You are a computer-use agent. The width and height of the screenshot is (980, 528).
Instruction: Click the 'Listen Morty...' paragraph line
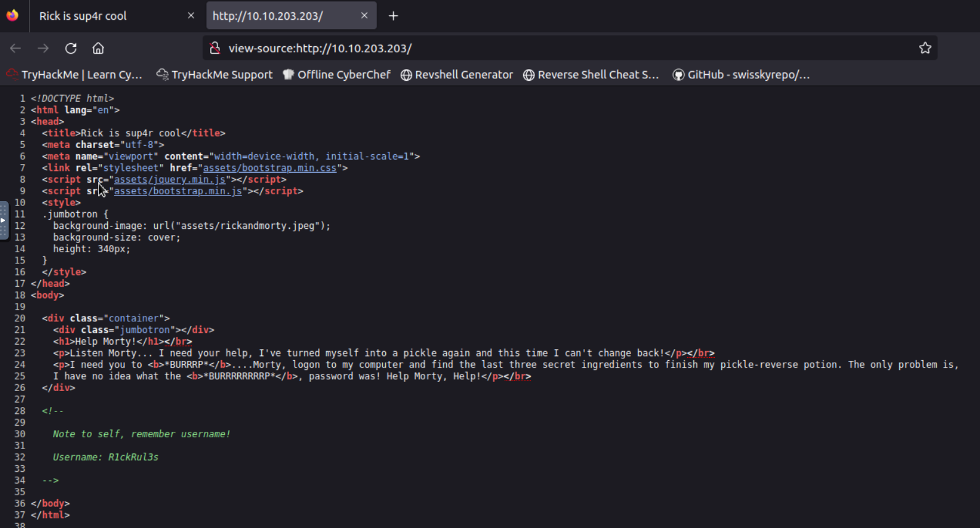tap(383, 353)
